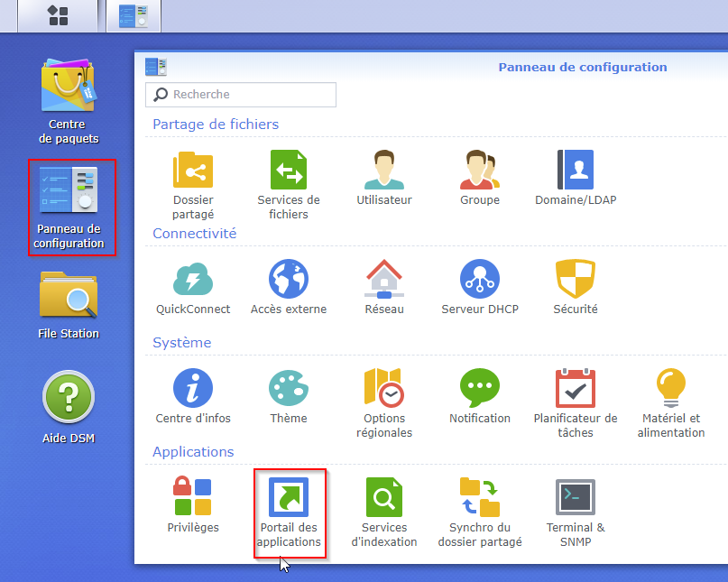This screenshot has height=582, width=728.
Task: Open Portail des applications
Action: point(289,513)
